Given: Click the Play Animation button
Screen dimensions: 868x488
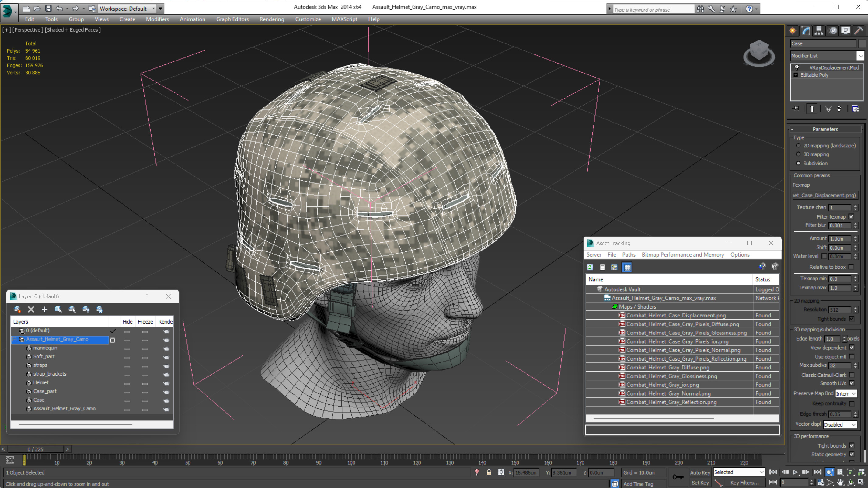Looking at the screenshot, I should pyautogui.click(x=795, y=472).
